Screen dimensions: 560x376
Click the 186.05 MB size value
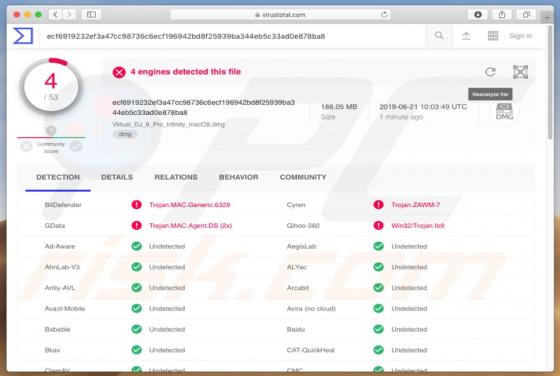[339, 107]
